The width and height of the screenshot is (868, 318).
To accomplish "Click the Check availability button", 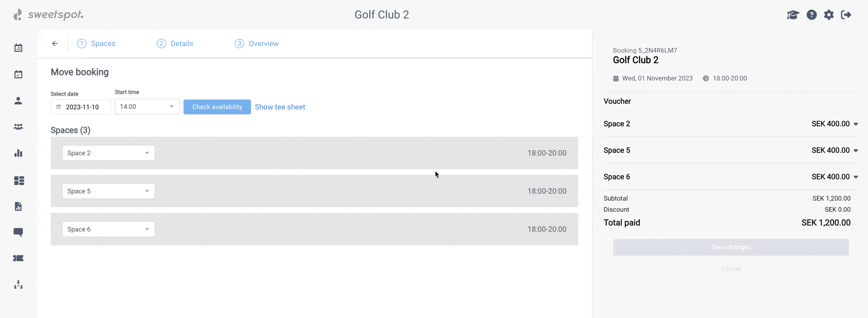I will point(217,107).
